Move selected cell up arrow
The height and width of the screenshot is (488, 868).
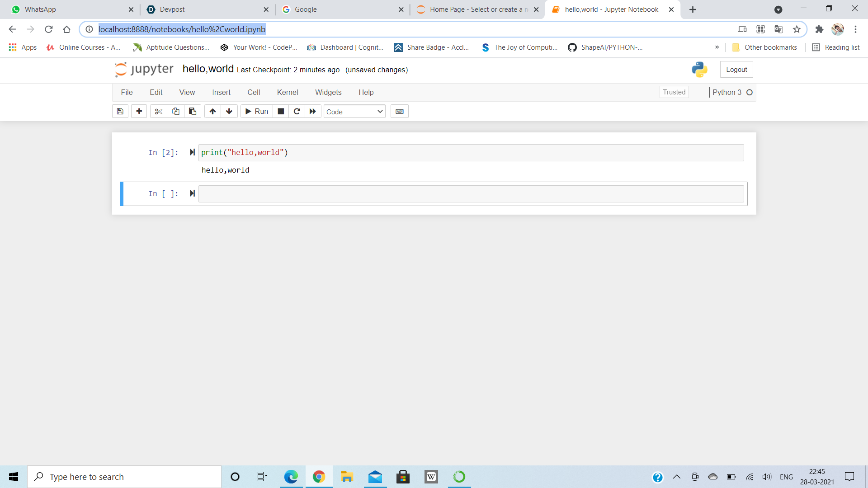click(x=212, y=111)
